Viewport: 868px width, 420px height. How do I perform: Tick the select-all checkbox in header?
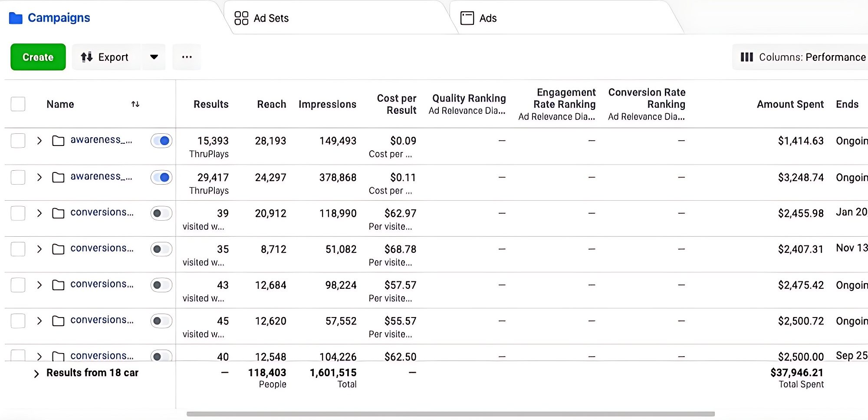pos(18,104)
